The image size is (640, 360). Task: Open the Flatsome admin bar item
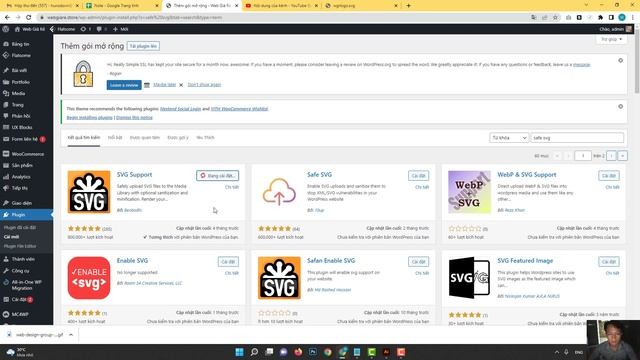[62, 29]
